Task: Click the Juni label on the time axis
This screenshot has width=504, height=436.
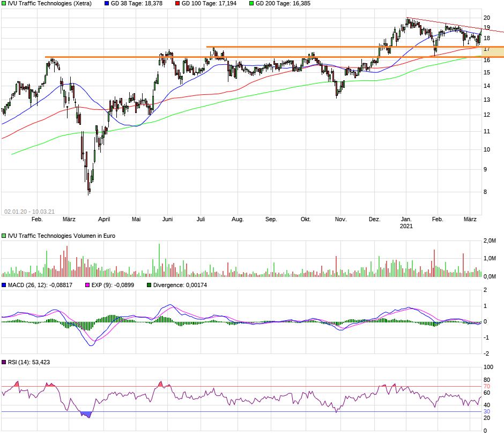Action: pos(167,219)
